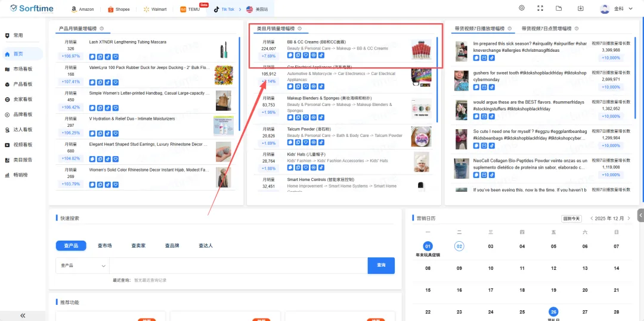Select the 查卖家 search mode
This screenshot has height=321, width=644.
[x=138, y=245]
